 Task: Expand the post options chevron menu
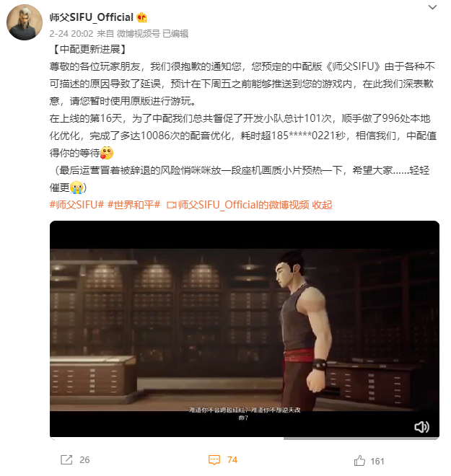click(x=432, y=7)
